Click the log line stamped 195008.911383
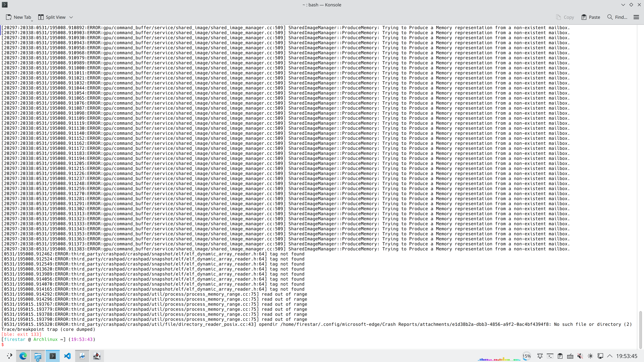 click(x=285, y=249)
